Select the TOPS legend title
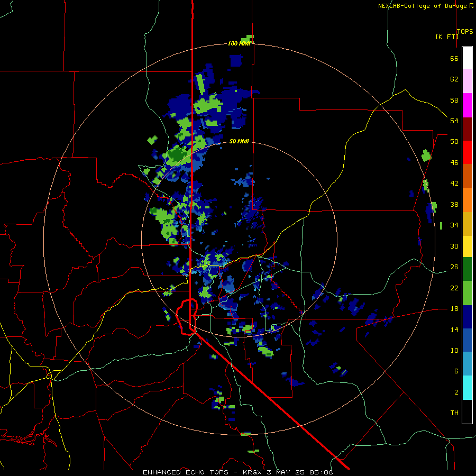 click(x=465, y=31)
